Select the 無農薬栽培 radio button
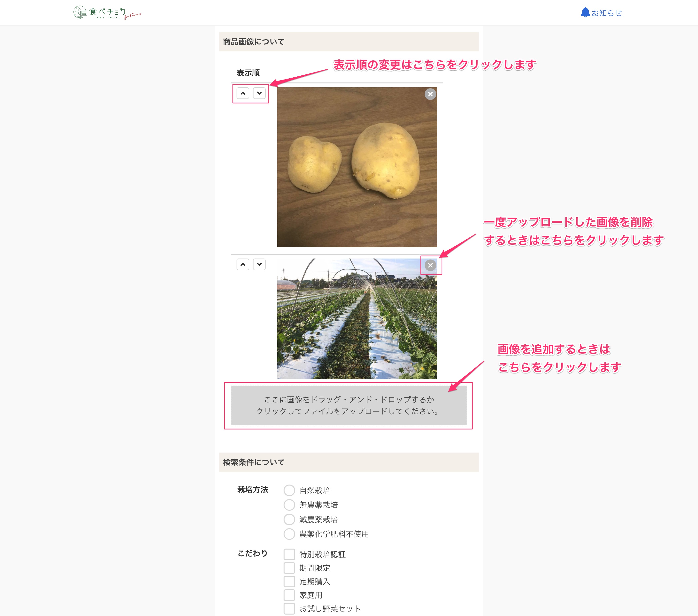698x616 pixels. click(x=289, y=505)
